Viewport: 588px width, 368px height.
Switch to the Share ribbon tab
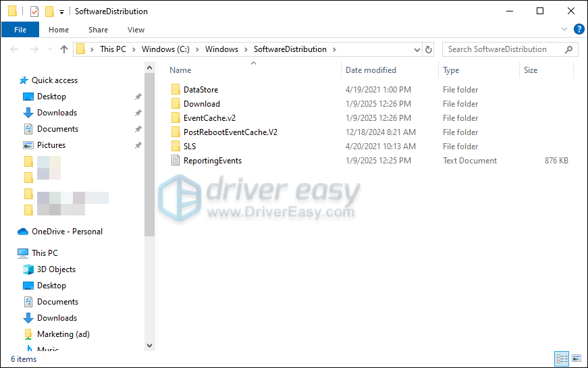click(x=99, y=30)
